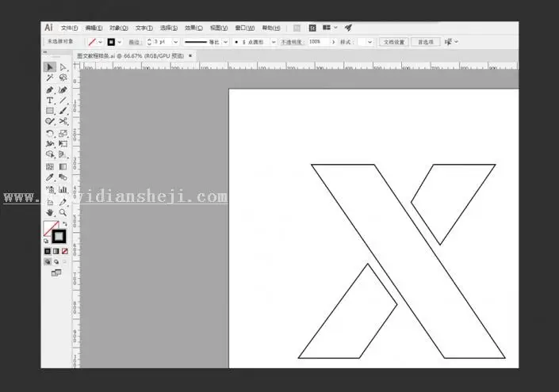This screenshot has width=559, height=392.
Task: Select the Eyedropper tool
Action: tap(49, 177)
